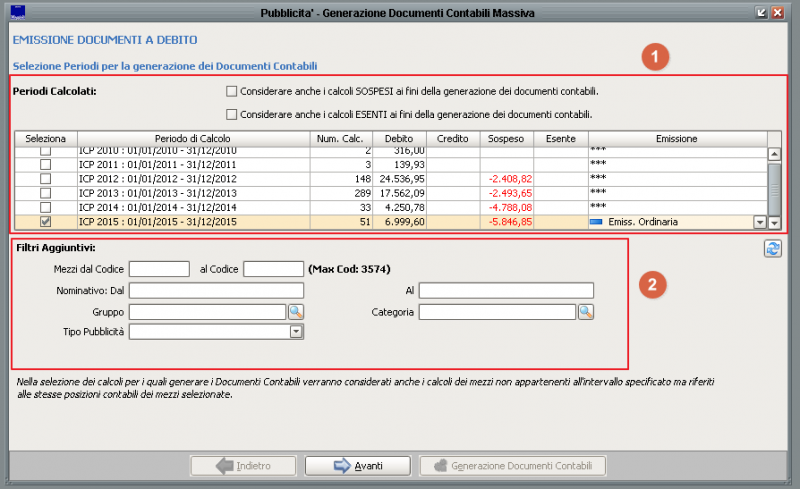Click the Avanti button
800x489 pixels.
[x=357, y=465]
